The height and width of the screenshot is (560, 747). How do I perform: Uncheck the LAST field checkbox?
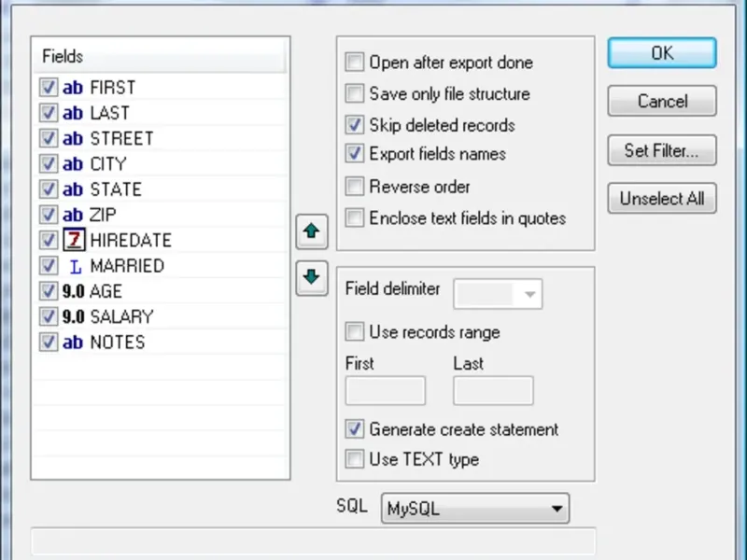(49, 113)
